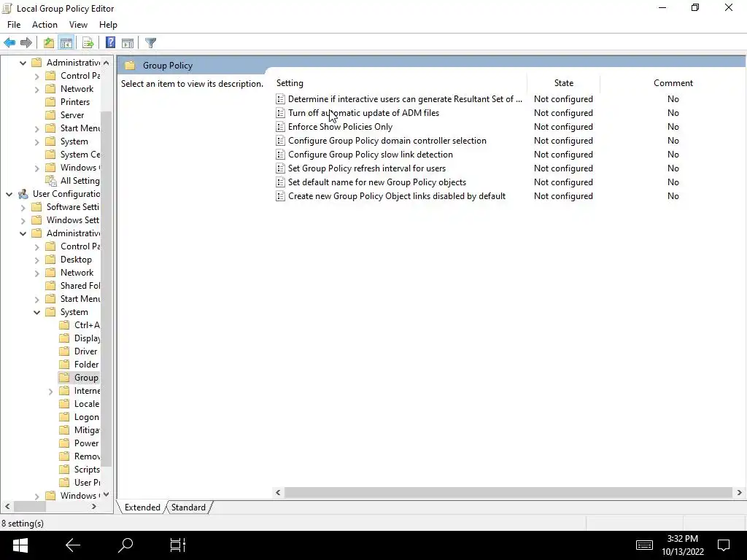Switch to the Extended tab
The height and width of the screenshot is (560, 747).
(x=142, y=507)
